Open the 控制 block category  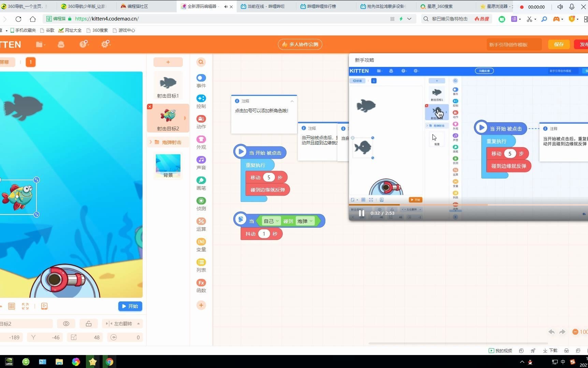(x=201, y=98)
